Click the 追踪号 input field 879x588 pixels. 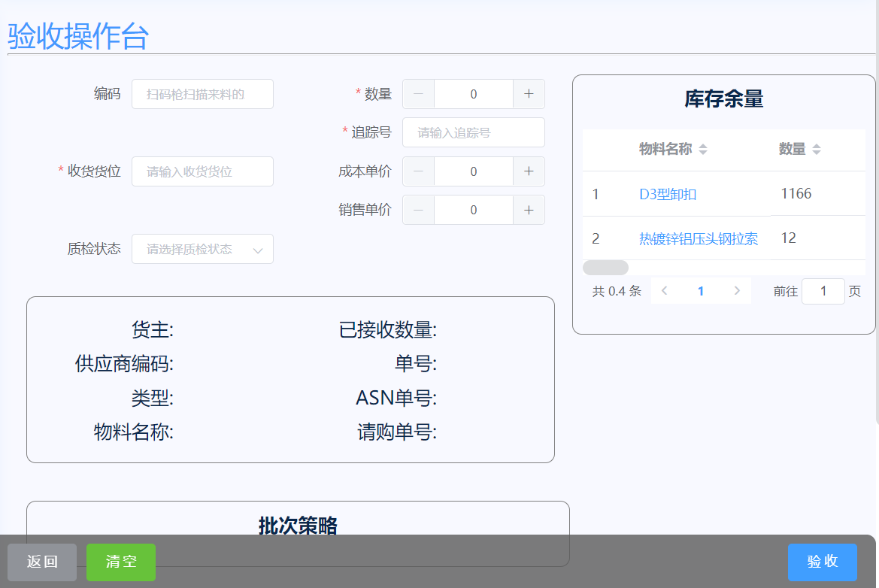tap(473, 132)
